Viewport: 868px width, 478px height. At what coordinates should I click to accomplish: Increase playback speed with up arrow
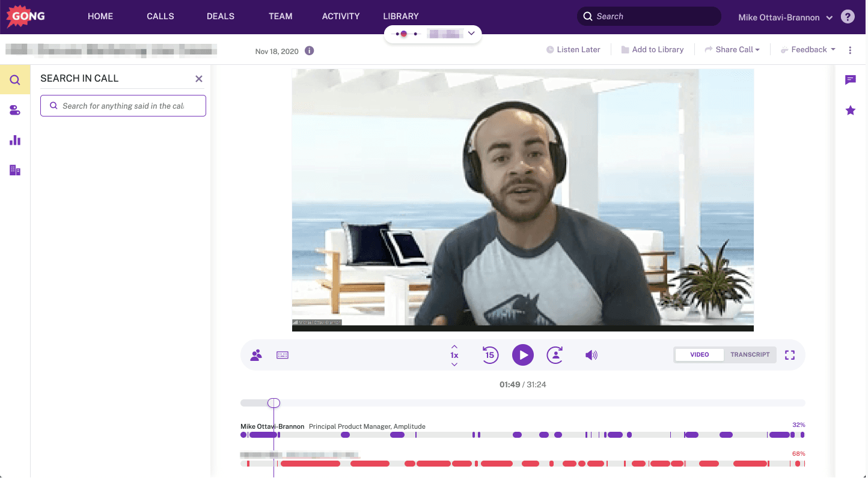tap(454, 346)
